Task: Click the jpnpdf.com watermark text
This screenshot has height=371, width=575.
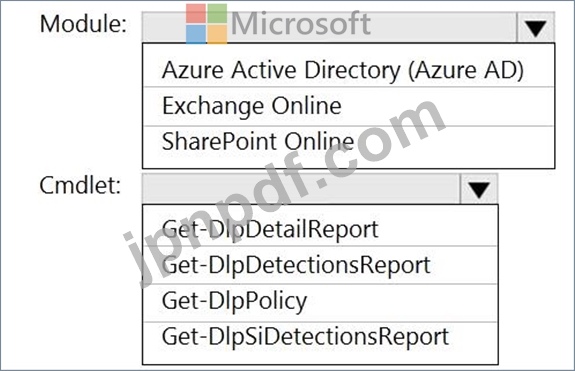Action: (x=284, y=191)
